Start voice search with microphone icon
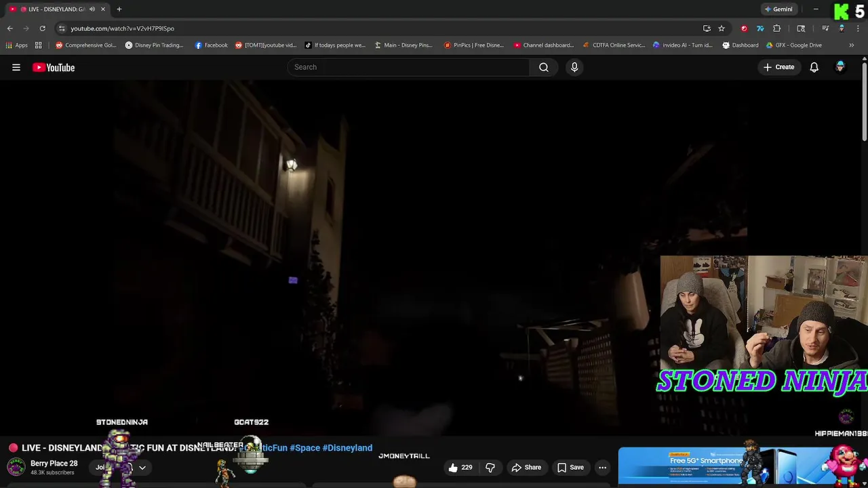 click(574, 67)
